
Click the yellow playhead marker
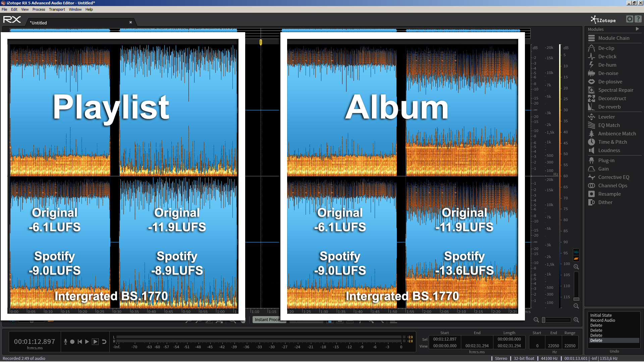(x=261, y=42)
